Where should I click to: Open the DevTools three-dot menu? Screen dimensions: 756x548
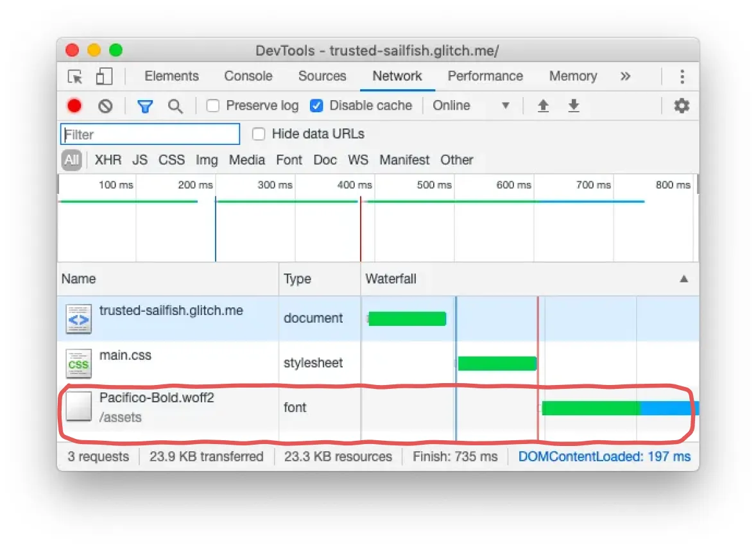[x=682, y=77]
